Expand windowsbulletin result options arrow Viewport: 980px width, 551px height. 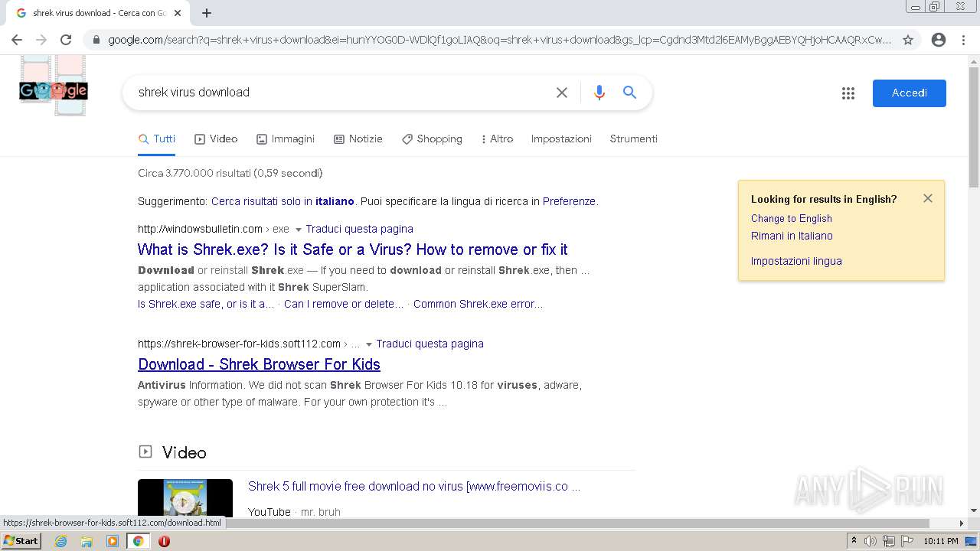[299, 230]
